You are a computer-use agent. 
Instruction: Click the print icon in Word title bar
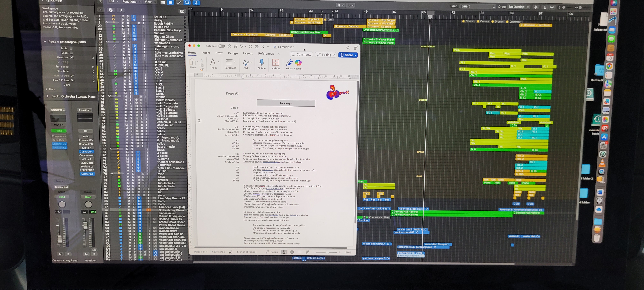coord(257,47)
